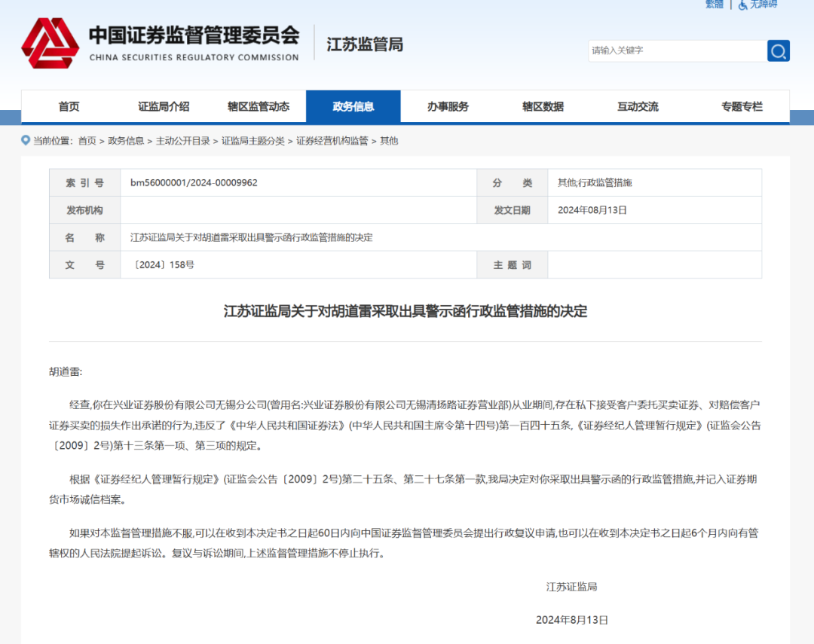
Task: Select the 辖区监管动态 navigation tab
Action: 259,107
